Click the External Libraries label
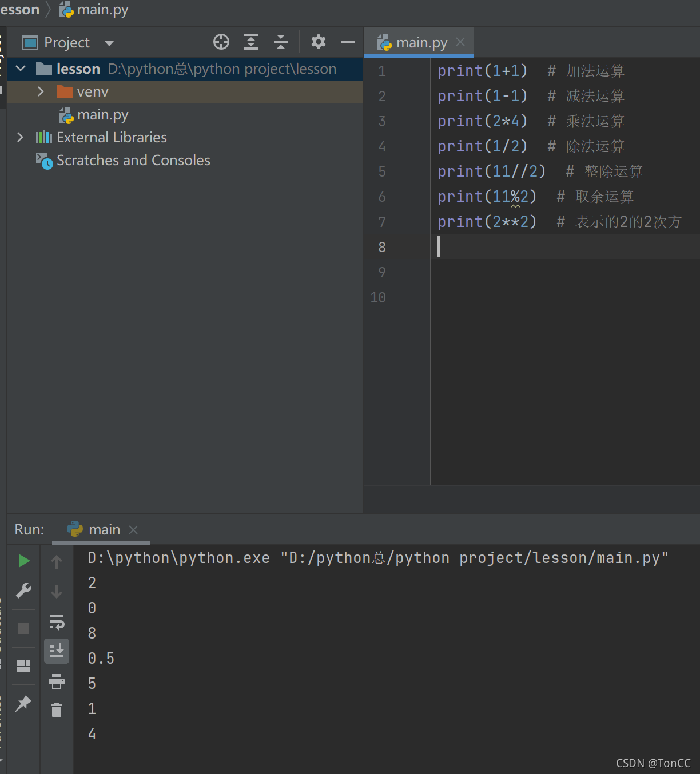This screenshot has width=700, height=774. pyautogui.click(x=112, y=137)
